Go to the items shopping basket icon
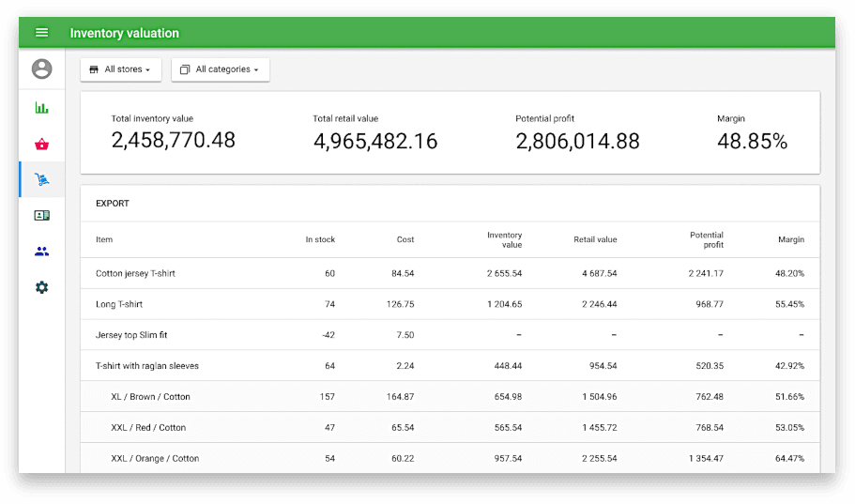 click(41, 144)
